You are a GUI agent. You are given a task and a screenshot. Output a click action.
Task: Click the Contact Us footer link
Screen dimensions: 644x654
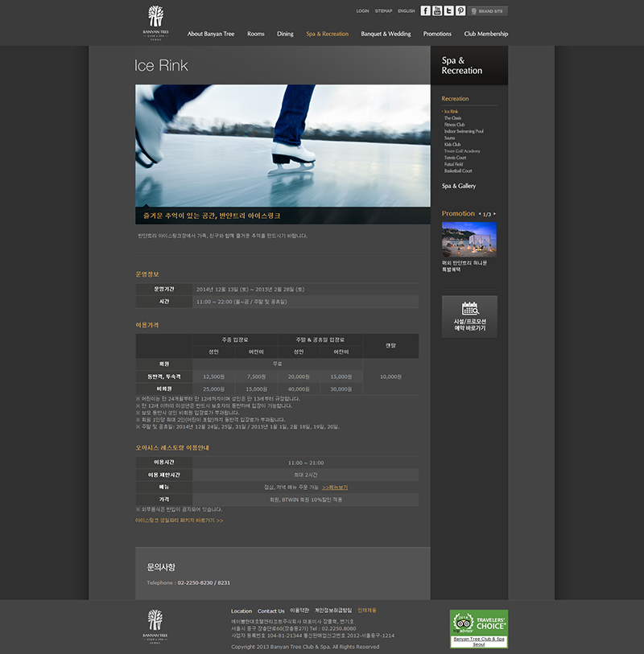click(x=270, y=611)
